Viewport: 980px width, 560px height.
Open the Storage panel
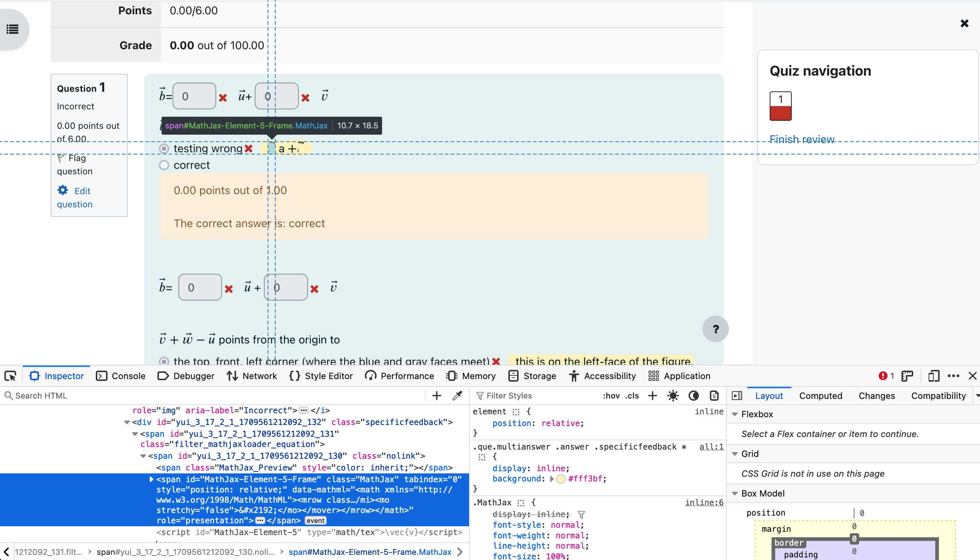(x=532, y=376)
